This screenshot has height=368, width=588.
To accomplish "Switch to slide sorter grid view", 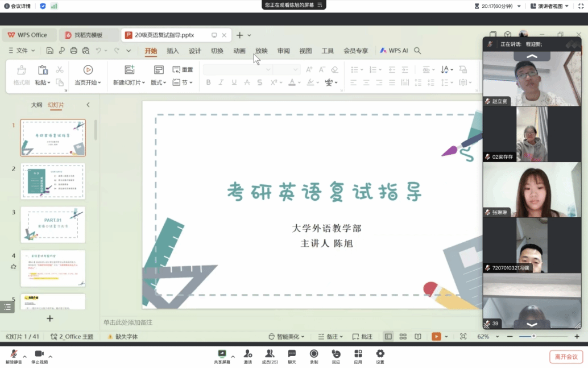I will [403, 337].
